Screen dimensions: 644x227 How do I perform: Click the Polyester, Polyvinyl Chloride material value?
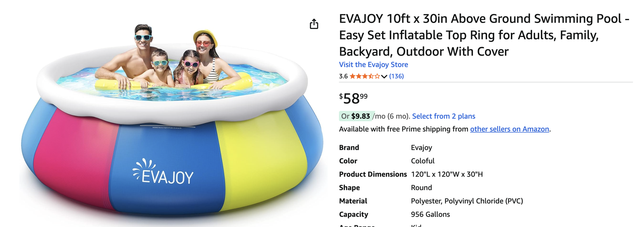click(467, 201)
